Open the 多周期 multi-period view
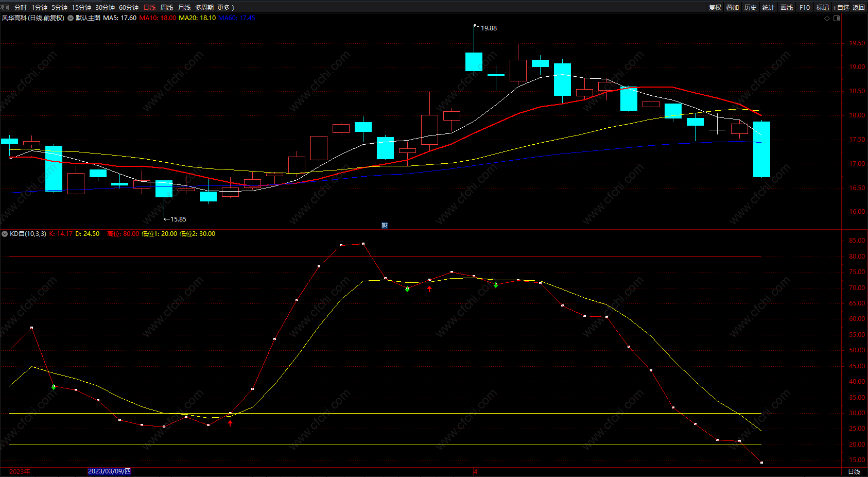This screenshot has height=477, width=868. coord(204,8)
